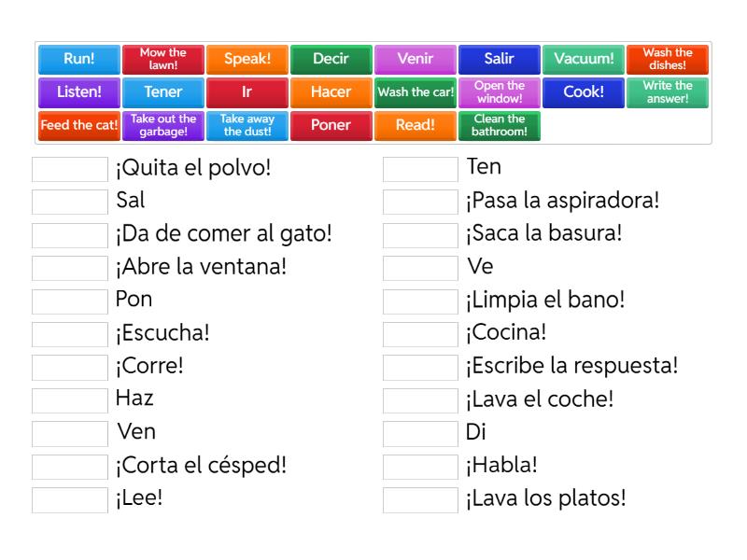Click the answer box beside '¡Quita el polvo!'
747x560 pixels.
click(70, 169)
